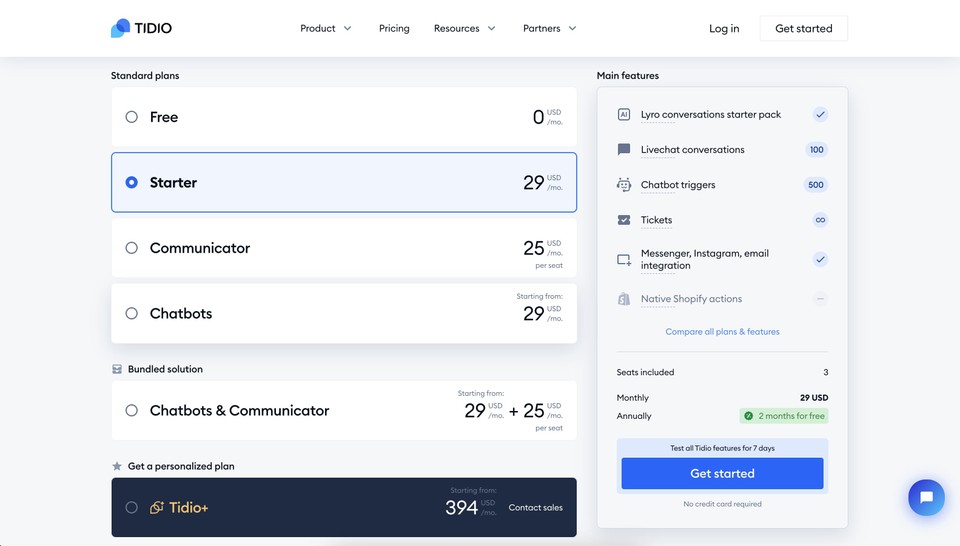Click the green check in 2 months for free badge
Screen dimensions: 960x546
(x=748, y=416)
